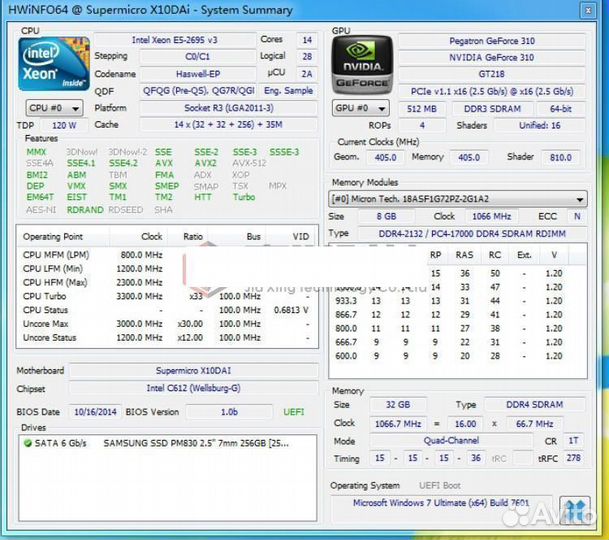The height and width of the screenshot is (540, 609).
Task: Open the GPU #0 selector dropdown
Action: tap(360, 108)
